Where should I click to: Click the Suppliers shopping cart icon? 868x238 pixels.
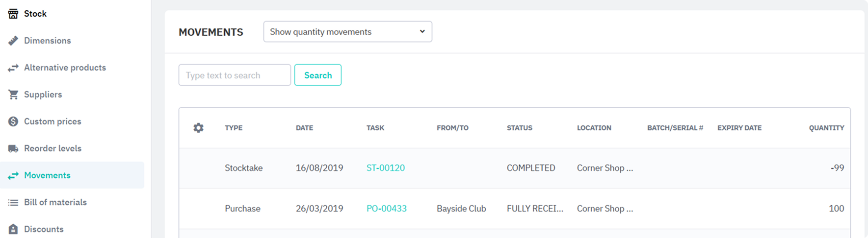point(13,95)
